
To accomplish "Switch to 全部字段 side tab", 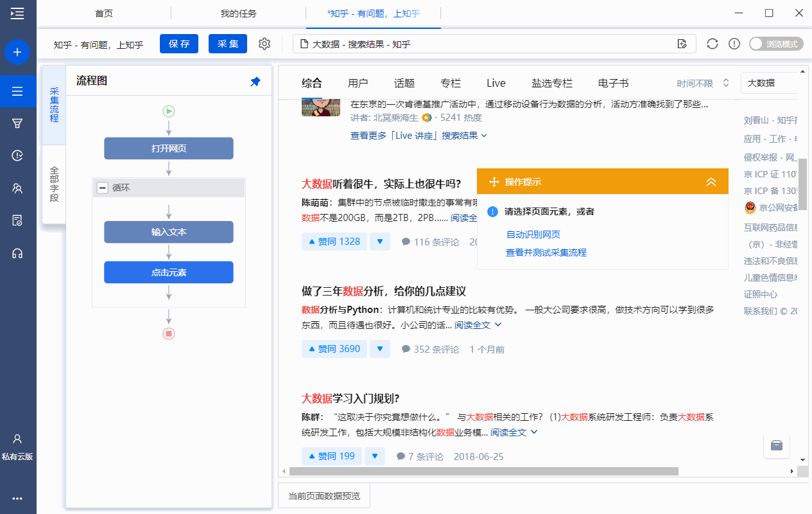I will click(54, 185).
